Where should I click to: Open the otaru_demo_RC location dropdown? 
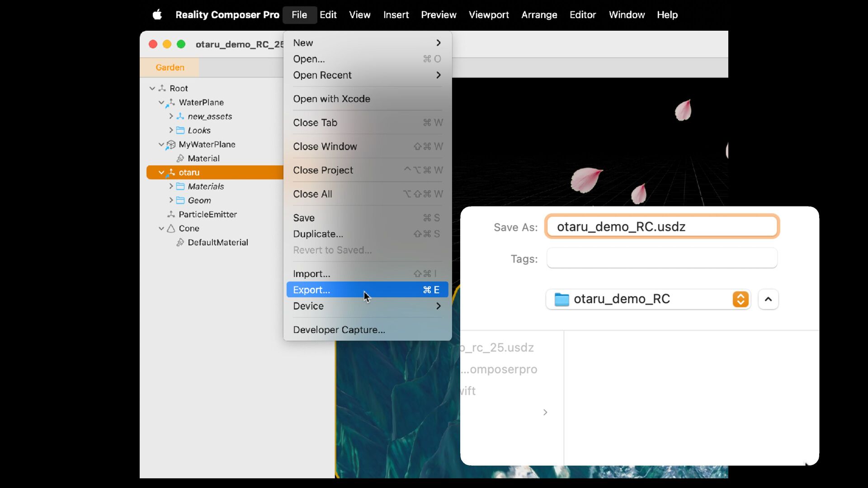tap(648, 299)
